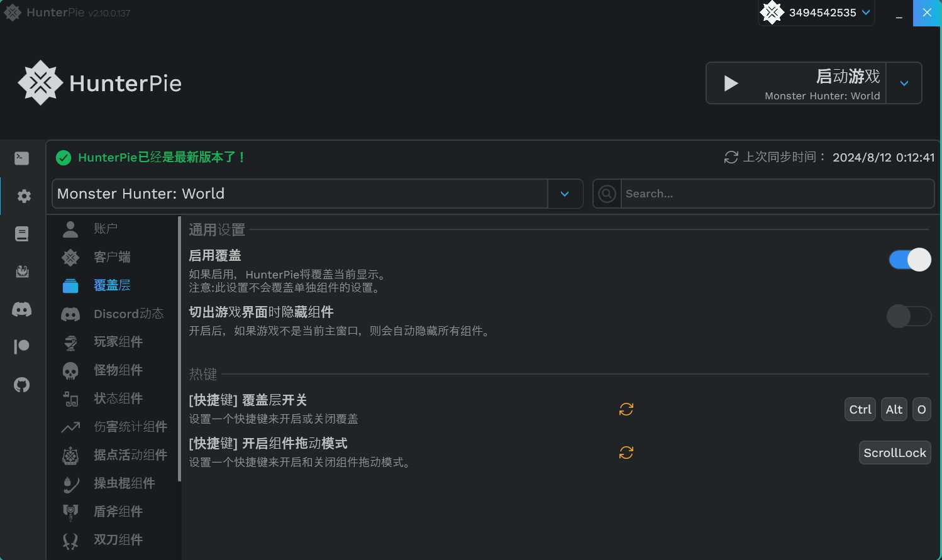The image size is (942, 560).
Task: Reset the 组件拖动模式 hotkey refresh icon
Action: pos(626,453)
